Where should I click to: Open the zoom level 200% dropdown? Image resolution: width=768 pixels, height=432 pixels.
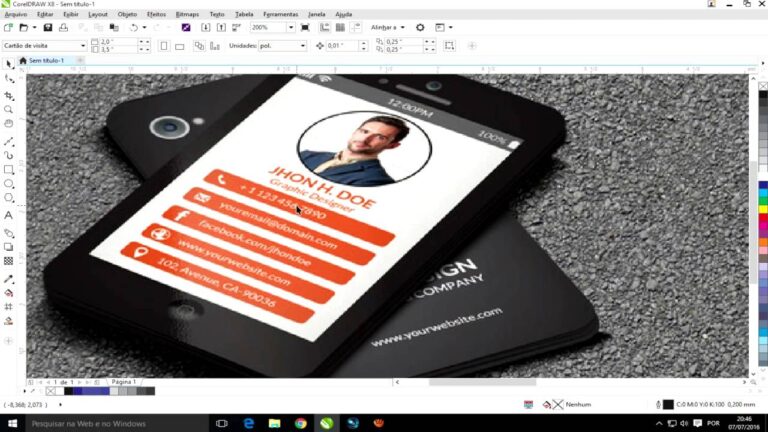point(291,27)
